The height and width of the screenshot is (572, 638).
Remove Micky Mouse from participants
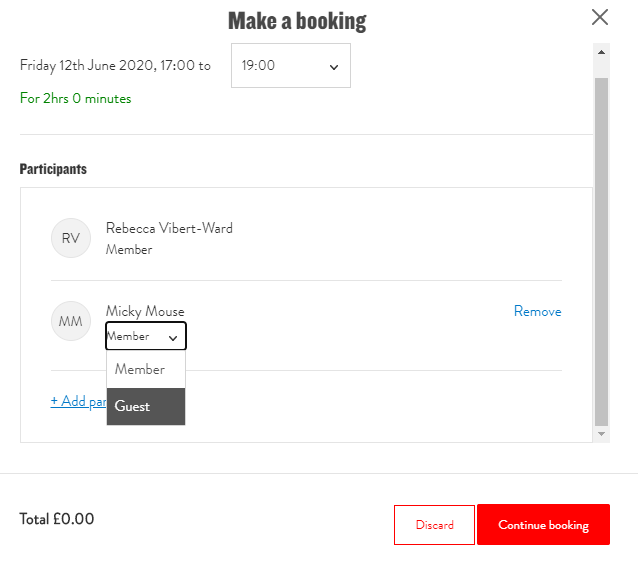[537, 311]
